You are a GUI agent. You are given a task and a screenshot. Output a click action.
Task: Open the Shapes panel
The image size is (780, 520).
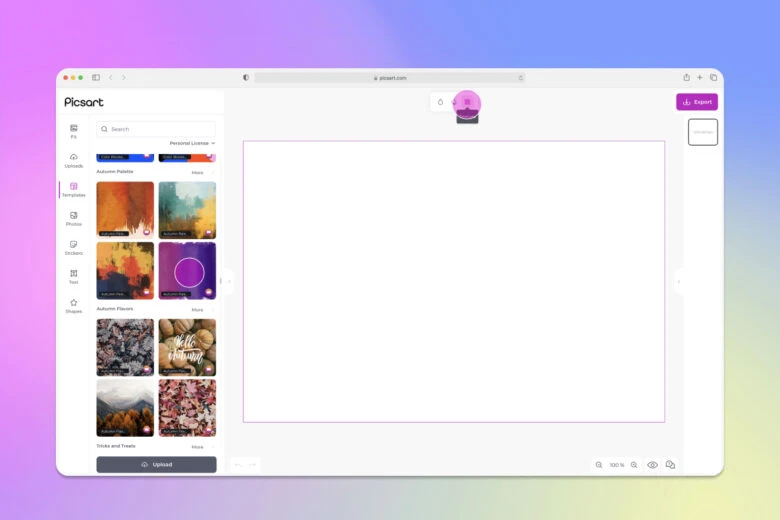pyautogui.click(x=73, y=305)
